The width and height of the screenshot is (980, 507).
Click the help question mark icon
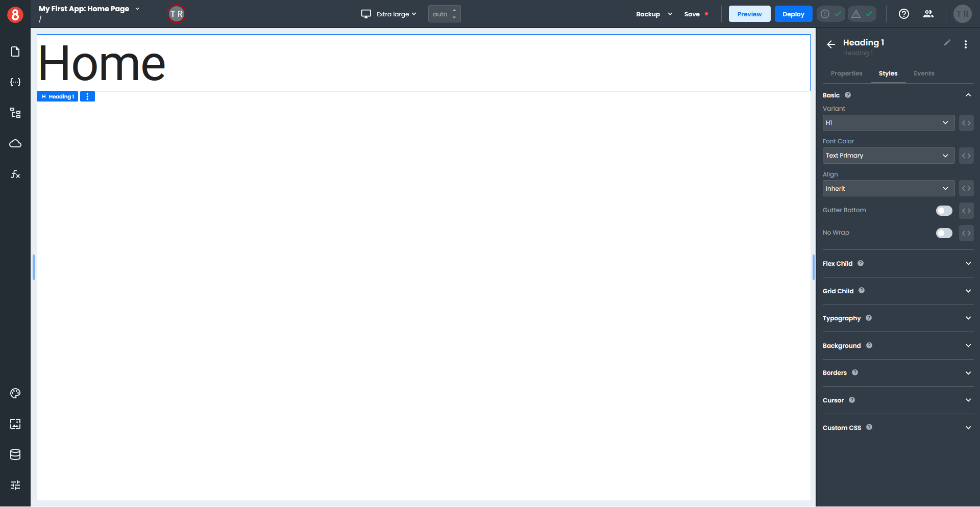pos(903,14)
